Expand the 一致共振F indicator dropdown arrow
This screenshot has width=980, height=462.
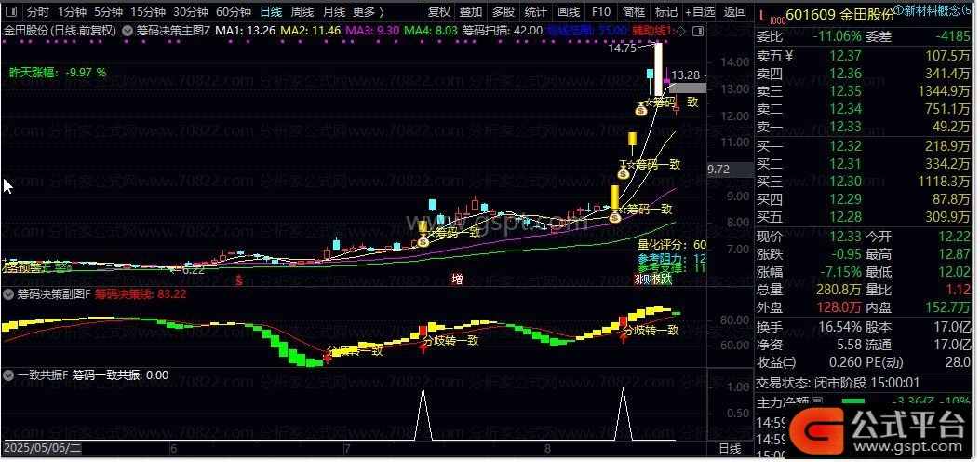[8, 375]
